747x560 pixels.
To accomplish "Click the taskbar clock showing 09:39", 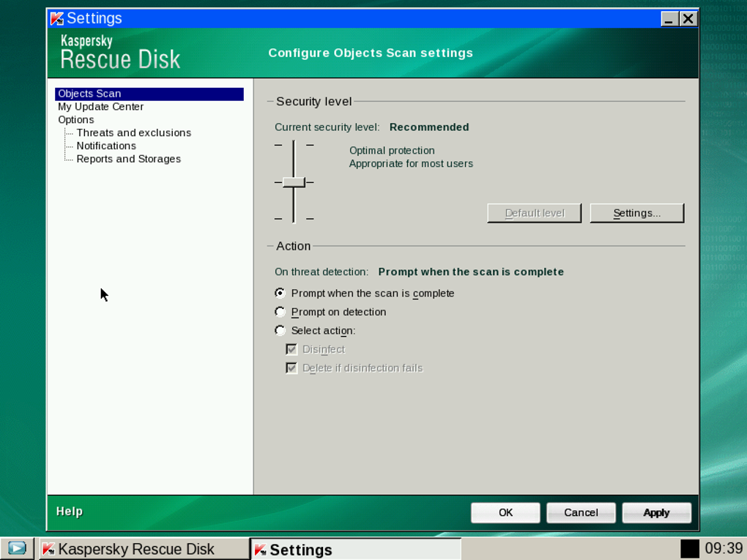I will pos(724,548).
